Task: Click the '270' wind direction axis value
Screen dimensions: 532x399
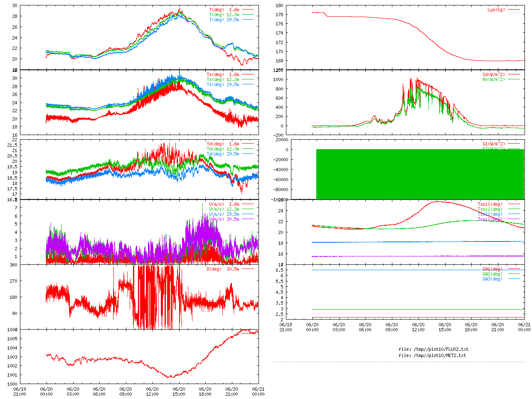Action: pyautogui.click(x=14, y=281)
